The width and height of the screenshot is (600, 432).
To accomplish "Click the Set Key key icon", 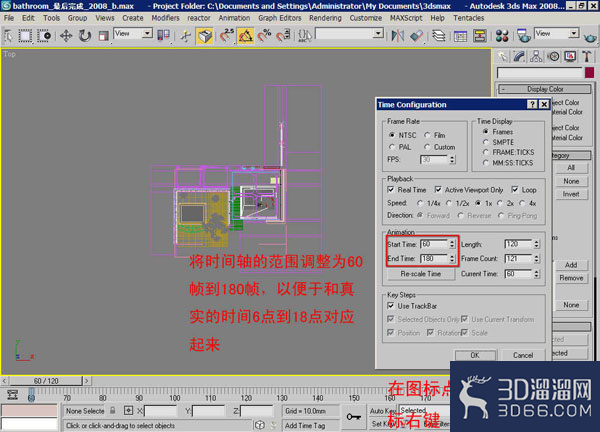I will point(354,417).
